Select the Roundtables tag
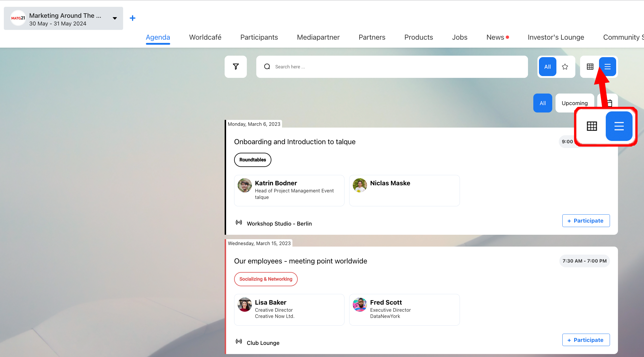This screenshot has height=357, width=644. (x=252, y=160)
